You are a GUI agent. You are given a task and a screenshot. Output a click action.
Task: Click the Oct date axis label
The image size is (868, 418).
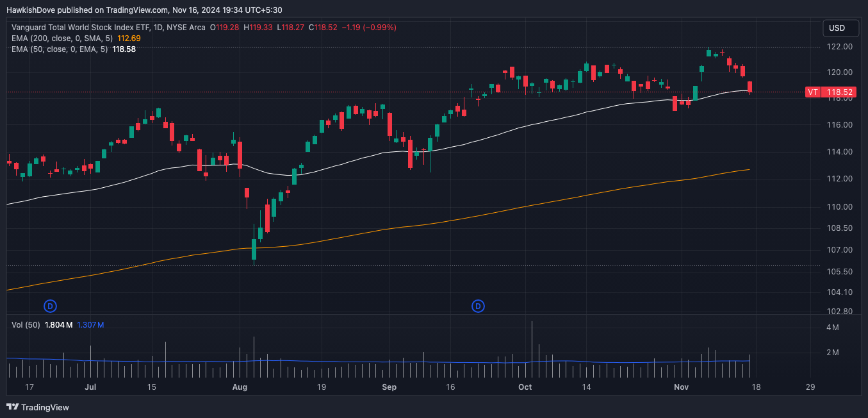pyautogui.click(x=525, y=387)
